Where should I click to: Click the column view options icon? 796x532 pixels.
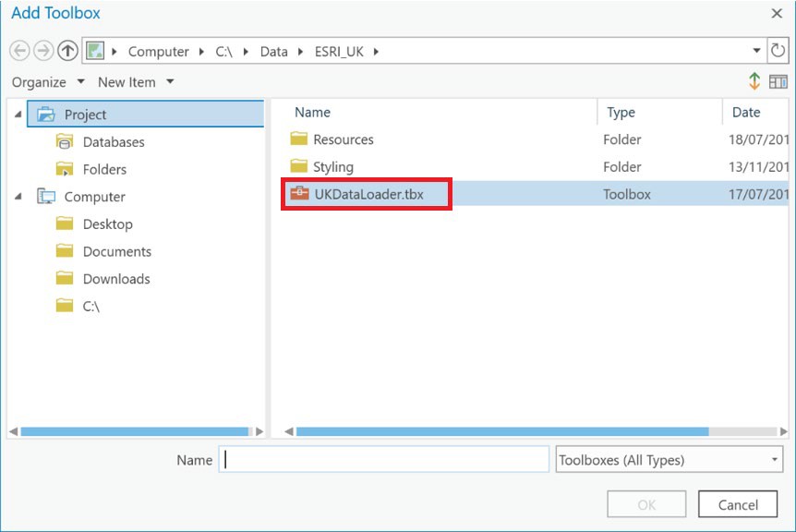777,81
